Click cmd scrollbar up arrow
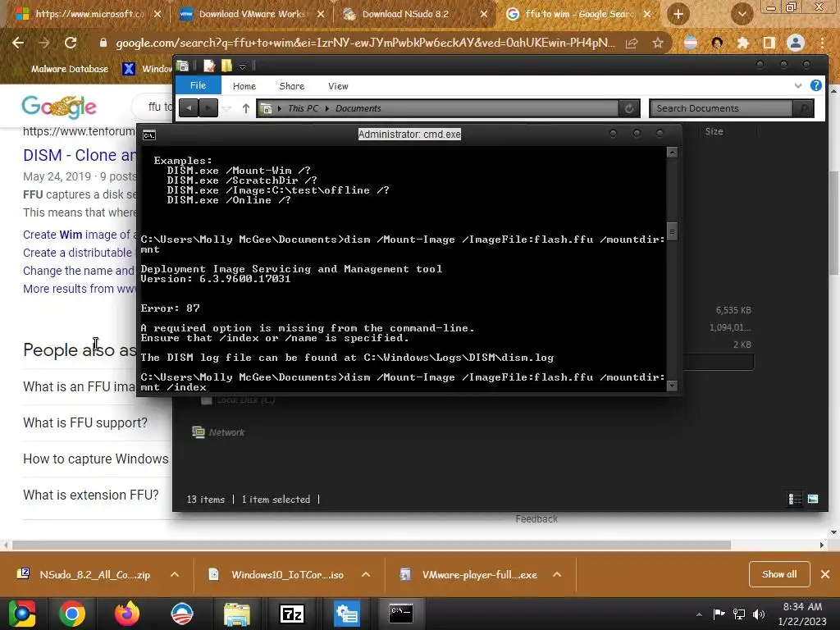This screenshot has width=840, height=630. coord(672,153)
